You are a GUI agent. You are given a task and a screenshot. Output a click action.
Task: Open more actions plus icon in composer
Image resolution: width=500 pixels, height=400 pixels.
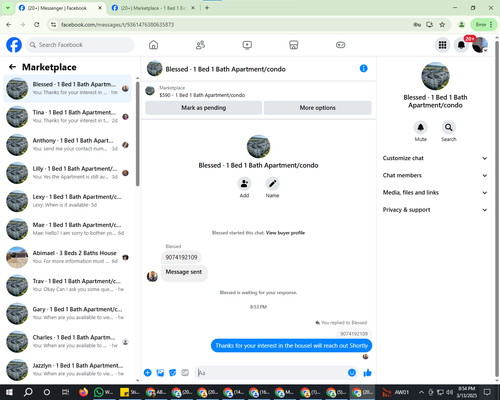point(148,373)
